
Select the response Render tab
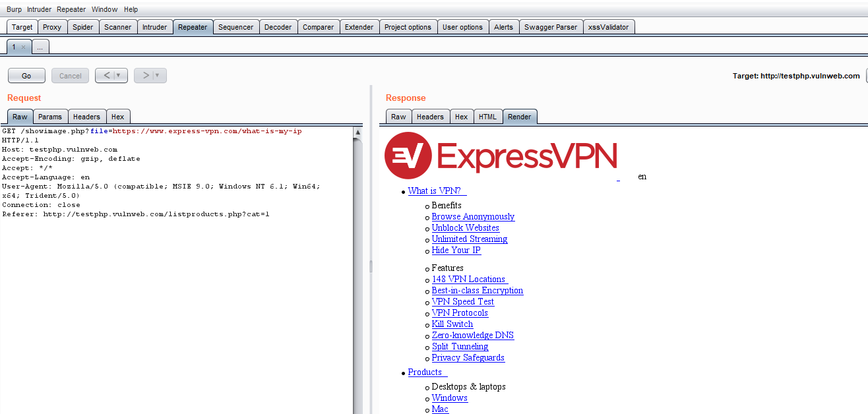(519, 117)
